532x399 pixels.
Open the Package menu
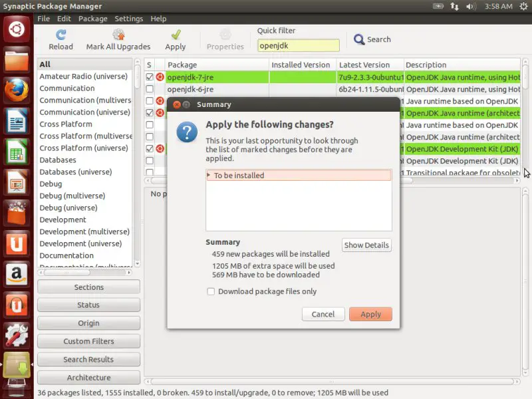[93, 19]
